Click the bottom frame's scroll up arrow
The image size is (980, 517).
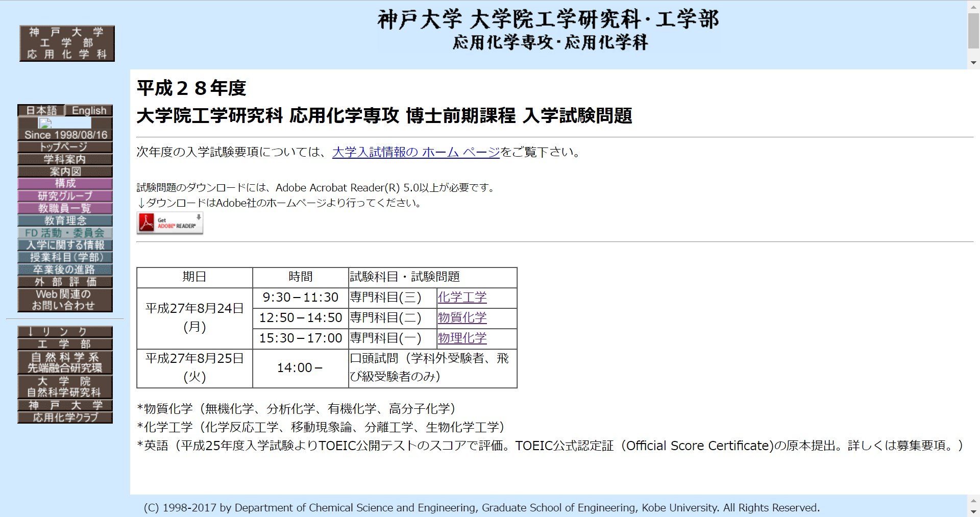coord(973,501)
